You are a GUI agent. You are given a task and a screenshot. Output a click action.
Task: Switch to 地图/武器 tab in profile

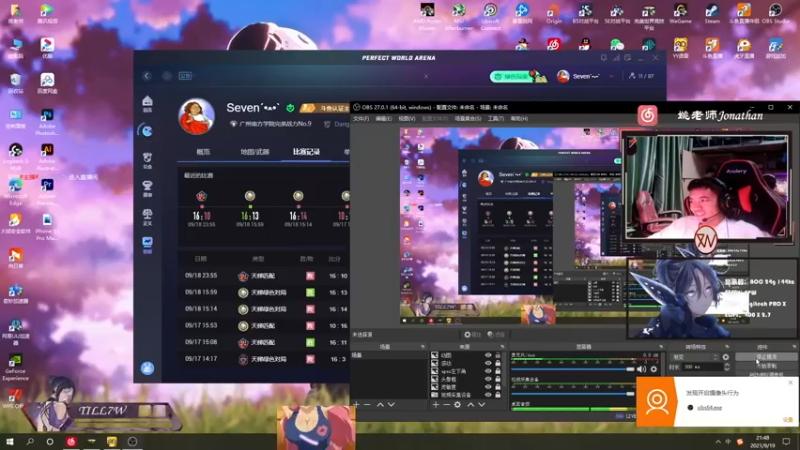255,152
